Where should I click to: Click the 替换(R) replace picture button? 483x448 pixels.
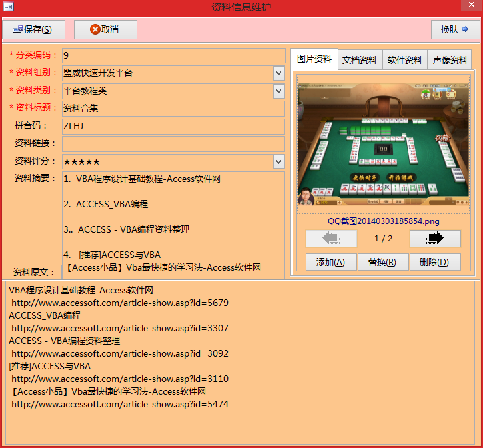click(x=383, y=263)
